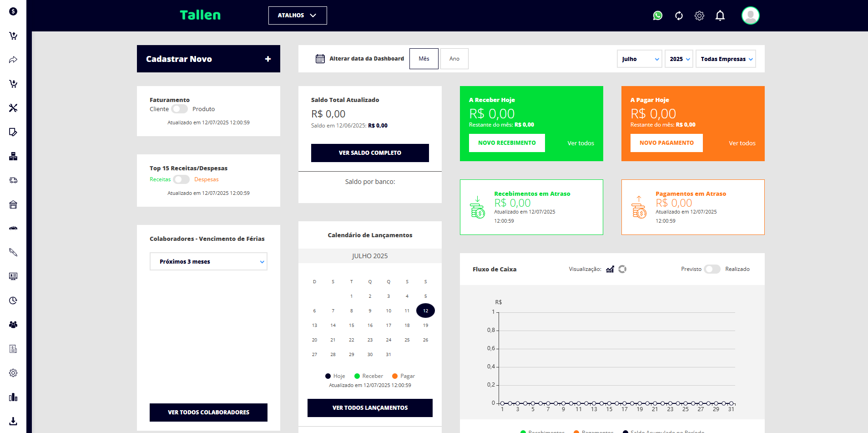Click Ver todos in A Receber Hoje

580,143
